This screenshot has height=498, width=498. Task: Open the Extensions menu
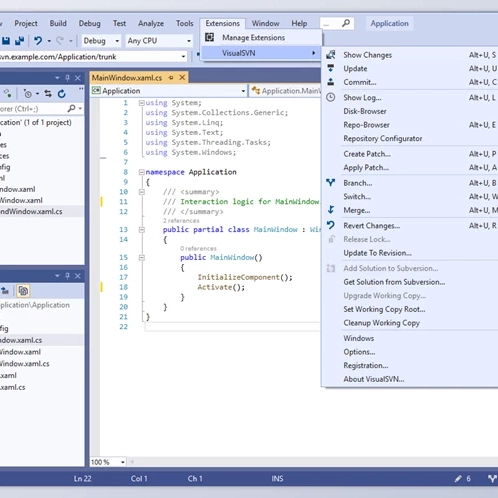222,23
